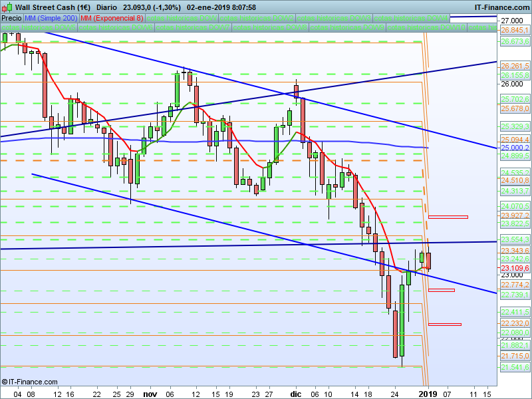The image size is (532, 399).
Task: Click the 26.000 axis value
Action: 511,84
